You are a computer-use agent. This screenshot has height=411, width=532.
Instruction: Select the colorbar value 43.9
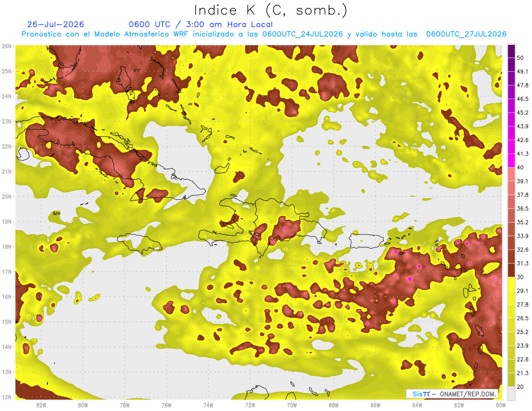click(523, 126)
